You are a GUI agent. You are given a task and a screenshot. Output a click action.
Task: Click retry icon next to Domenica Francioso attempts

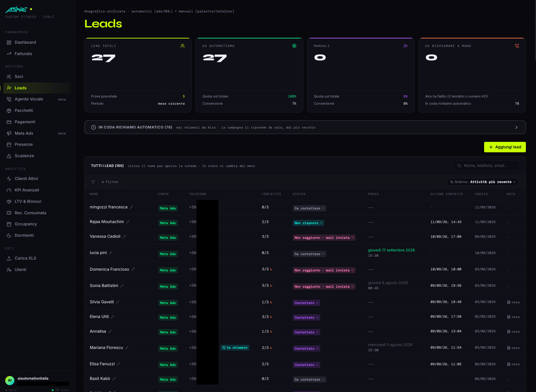[x=271, y=269]
